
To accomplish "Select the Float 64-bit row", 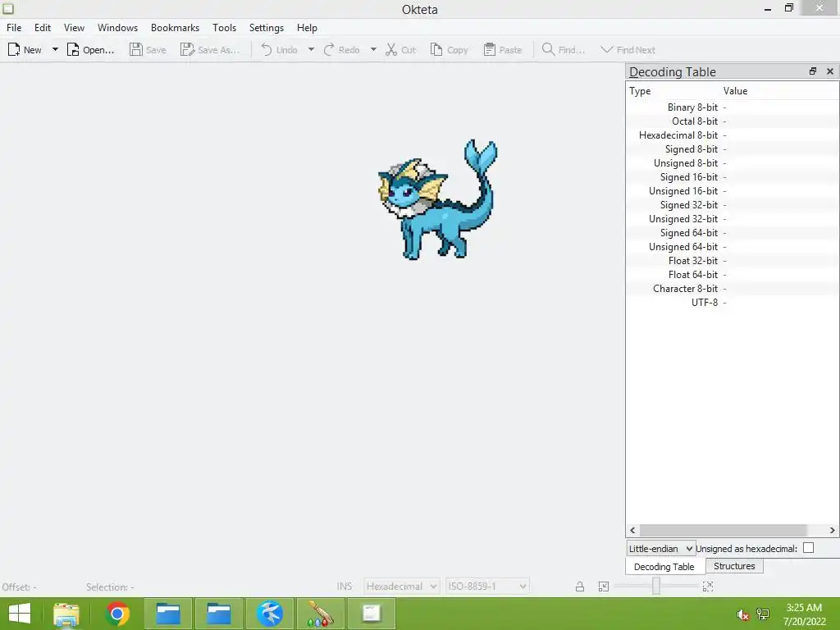I will point(733,274).
